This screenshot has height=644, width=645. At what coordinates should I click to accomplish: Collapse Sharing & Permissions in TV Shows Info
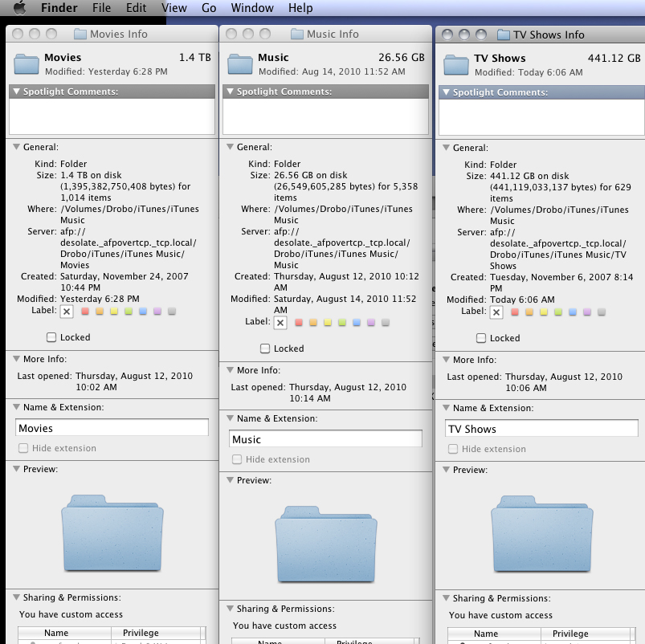click(x=446, y=598)
